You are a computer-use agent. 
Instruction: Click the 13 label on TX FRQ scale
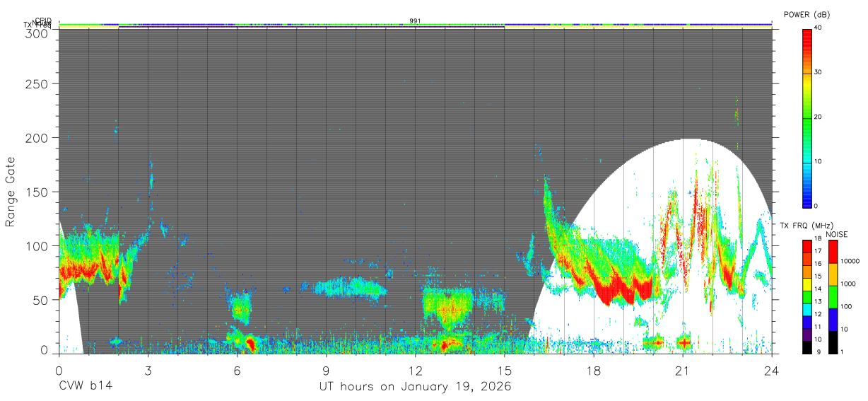click(x=818, y=301)
